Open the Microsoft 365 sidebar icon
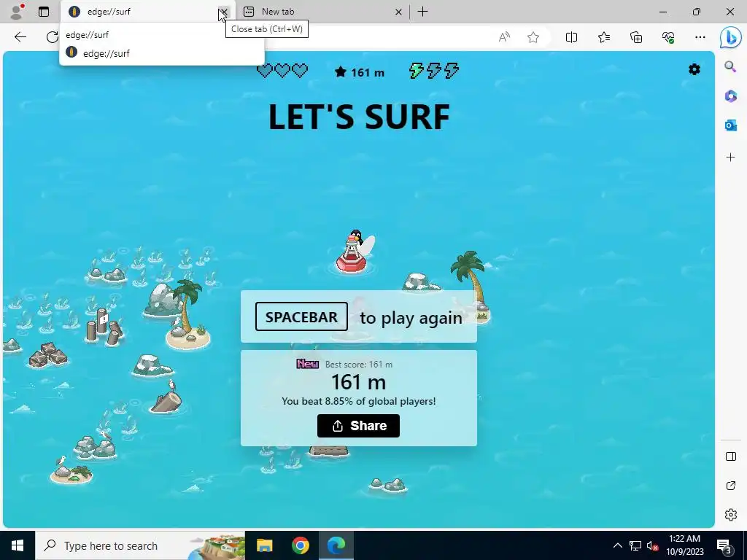Screen dimensions: 747x560 730,96
